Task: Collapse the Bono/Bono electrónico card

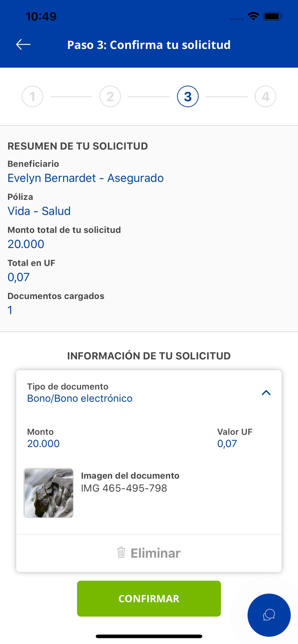Action: pos(266,392)
